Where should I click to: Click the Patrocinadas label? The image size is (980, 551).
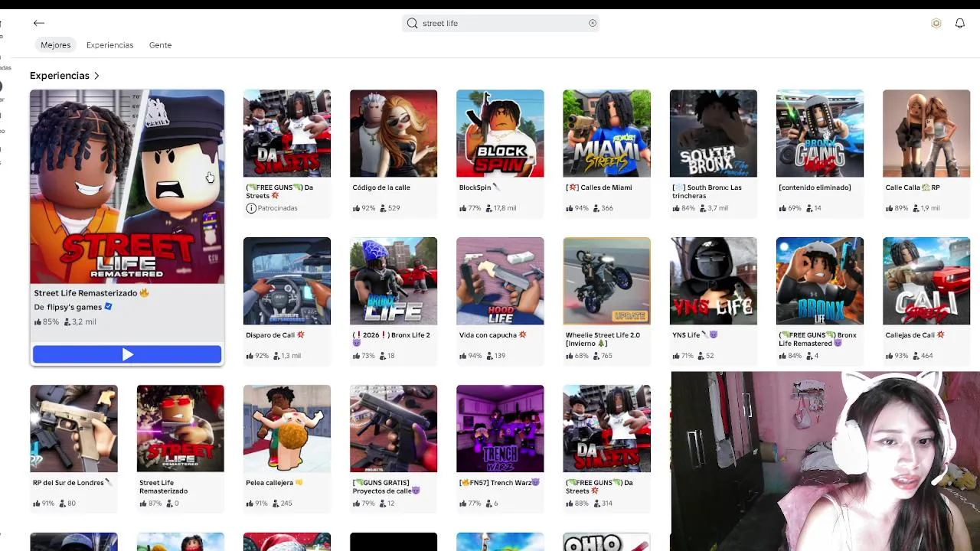coord(277,208)
